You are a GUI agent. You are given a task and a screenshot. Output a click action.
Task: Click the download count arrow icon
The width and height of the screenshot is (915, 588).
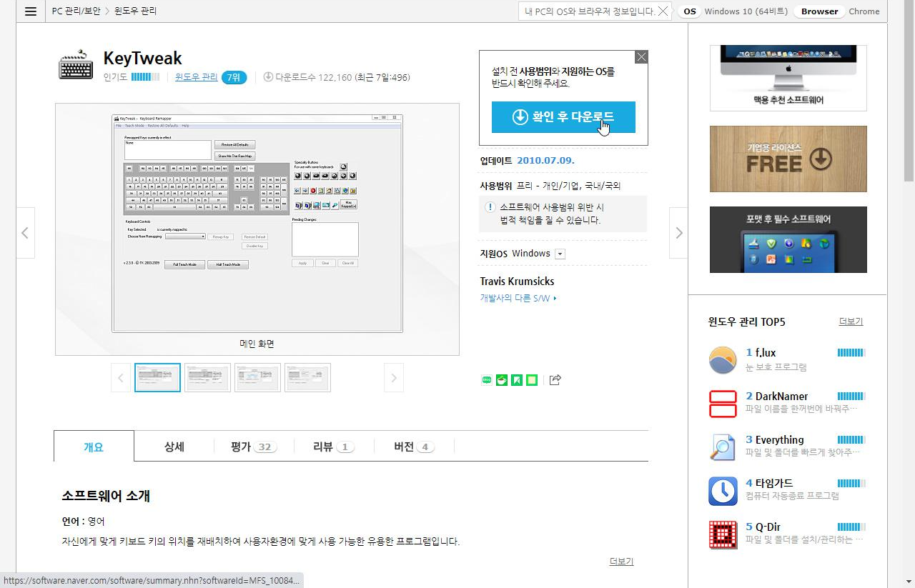[268, 77]
